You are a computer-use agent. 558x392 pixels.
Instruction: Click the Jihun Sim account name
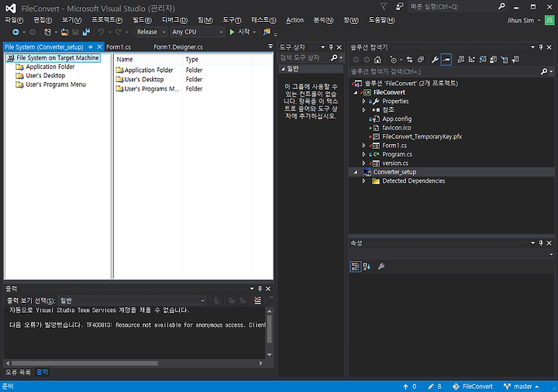(x=521, y=21)
